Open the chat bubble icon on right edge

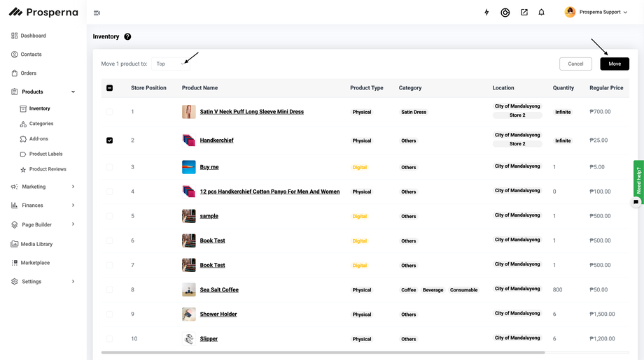tap(636, 202)
